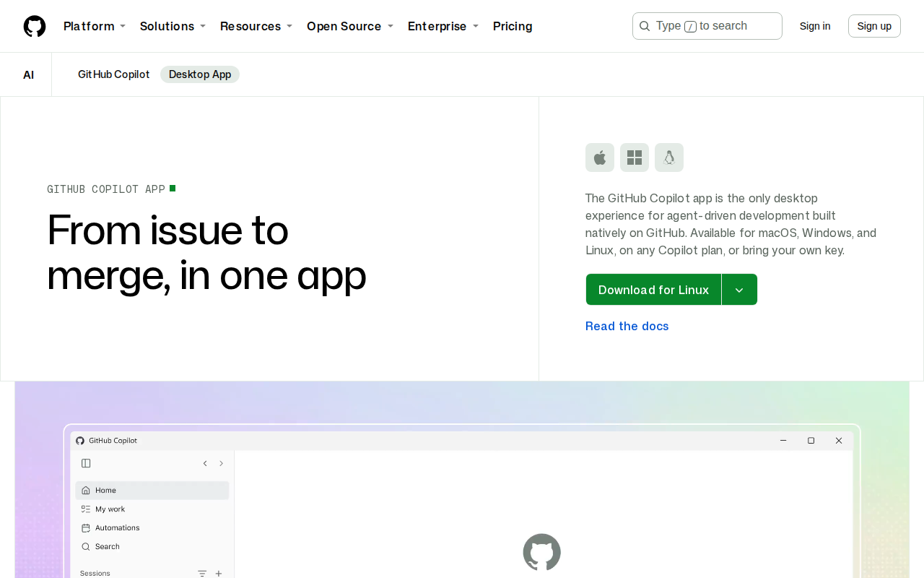Viewport: 924px width, 578px height.
Task: Click the 'From issue to merge, in one app' heading
Action: [x=206, y=252]
